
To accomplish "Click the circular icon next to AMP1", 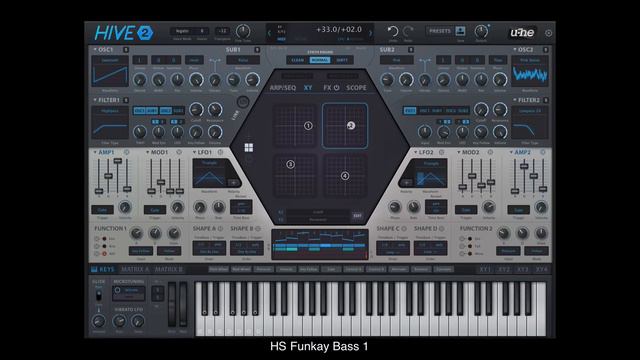I will (x=127, y=152).
